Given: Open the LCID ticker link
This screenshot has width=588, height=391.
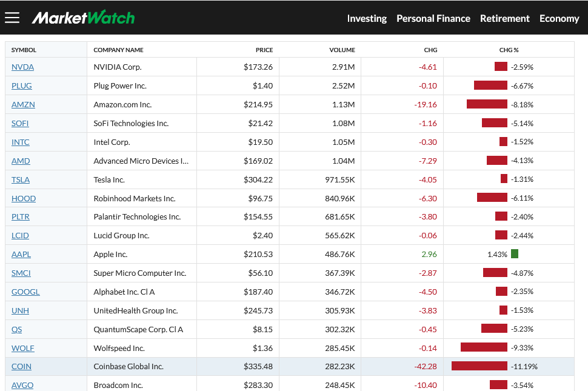Looking at the screenshot, I should (x=20, y=235).
